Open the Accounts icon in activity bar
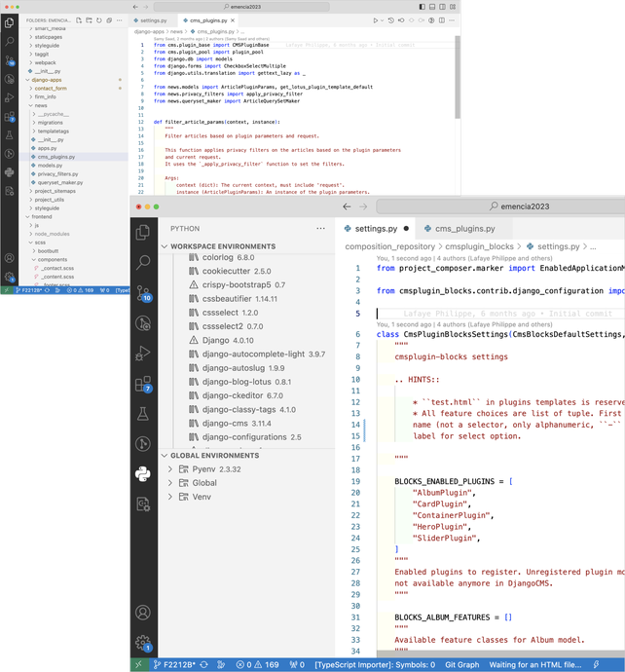625x672 pixels. click(x=143, y=613)
